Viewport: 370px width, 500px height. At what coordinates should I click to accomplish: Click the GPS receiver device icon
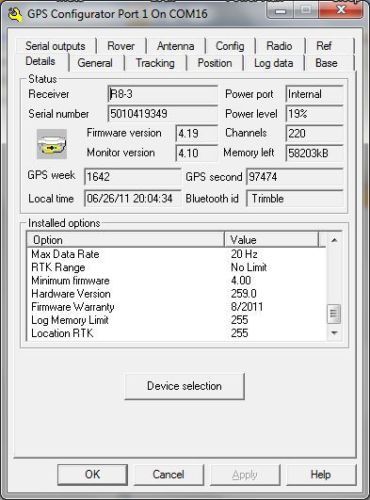click(52, 144)
